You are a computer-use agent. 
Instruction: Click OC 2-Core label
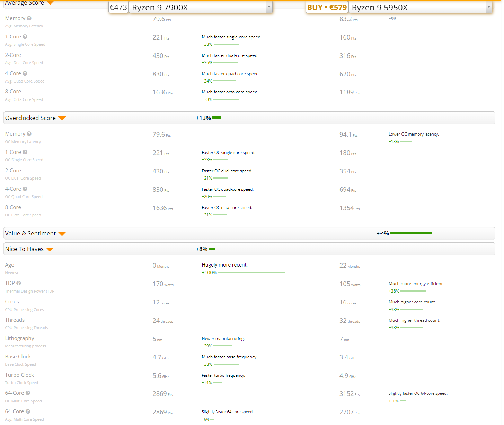pos(13,171)
